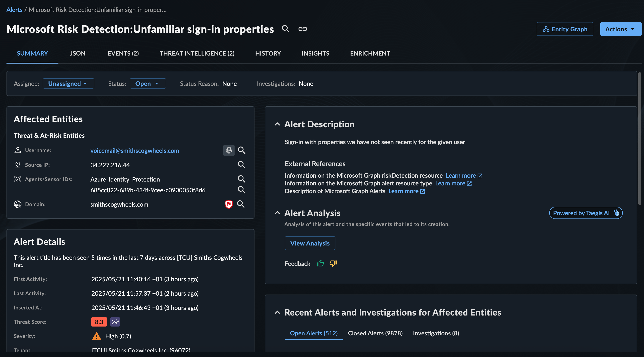644x357 pixels.
Task: Click the Source IP location pin icon
Action: coord(18,165)
